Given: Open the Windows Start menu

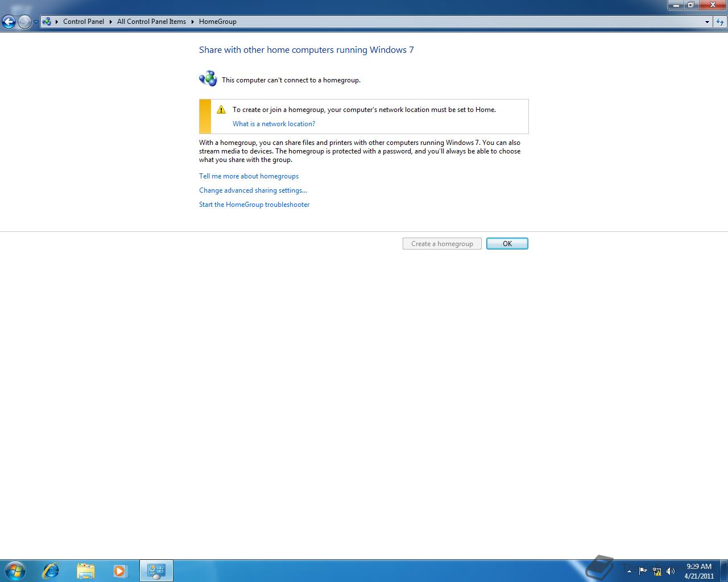Looking at the screenshot, I should pos(15,570).
